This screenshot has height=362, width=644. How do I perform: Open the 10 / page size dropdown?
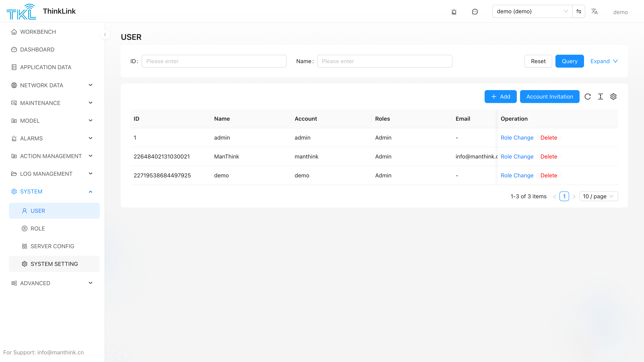(x=599, y=196)
